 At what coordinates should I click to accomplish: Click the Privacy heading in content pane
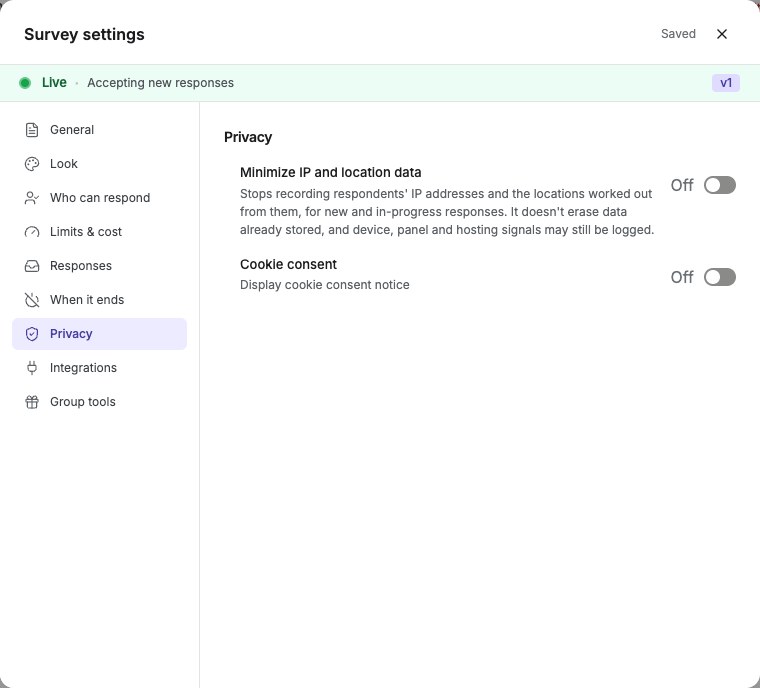point(248,137)
